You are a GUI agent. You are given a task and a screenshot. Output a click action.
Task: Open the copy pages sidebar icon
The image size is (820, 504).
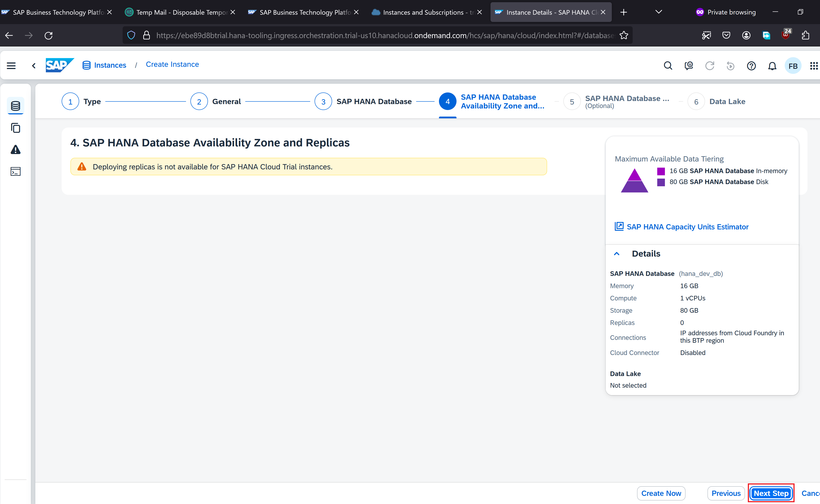[x=16, y=128]
